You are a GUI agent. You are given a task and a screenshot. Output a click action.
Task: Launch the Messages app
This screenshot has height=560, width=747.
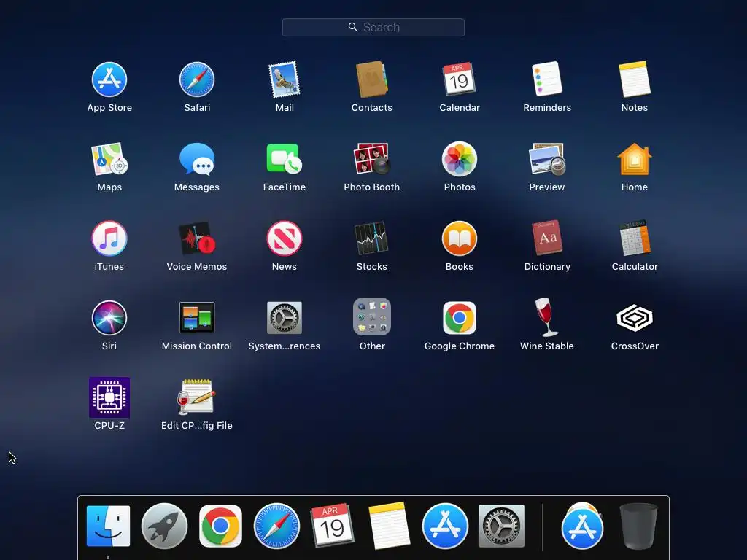[197, 159]
